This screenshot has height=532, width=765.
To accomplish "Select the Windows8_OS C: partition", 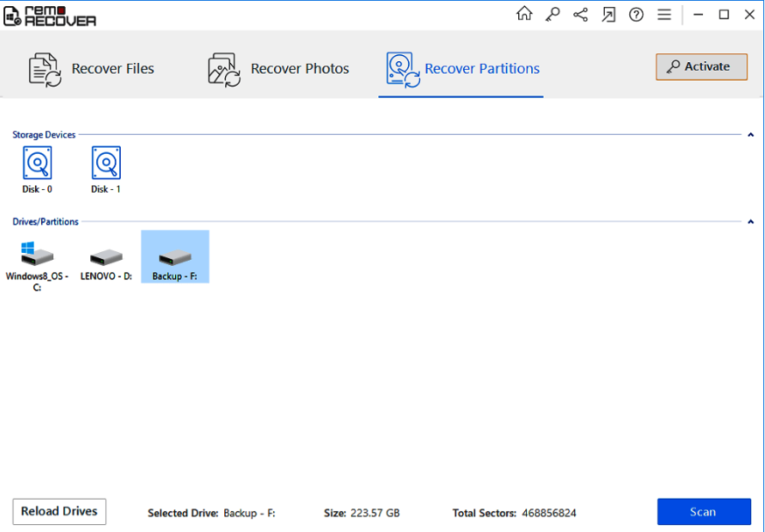I will click(37, 262).
